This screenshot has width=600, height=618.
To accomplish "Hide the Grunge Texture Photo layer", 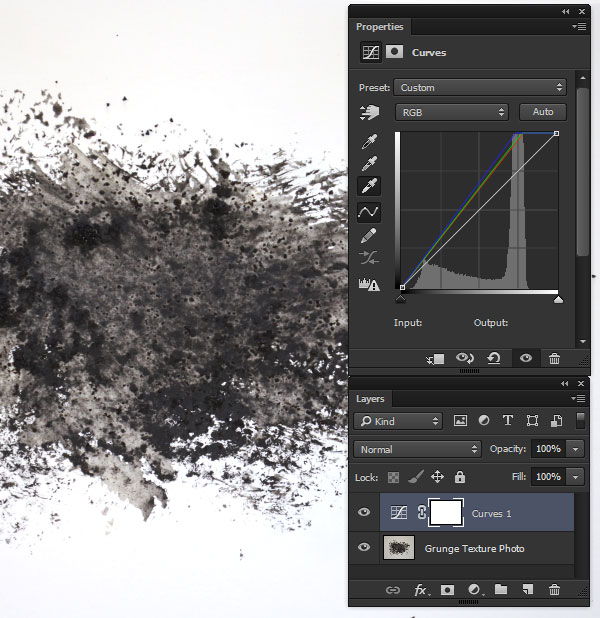I will tap(364, 548).
